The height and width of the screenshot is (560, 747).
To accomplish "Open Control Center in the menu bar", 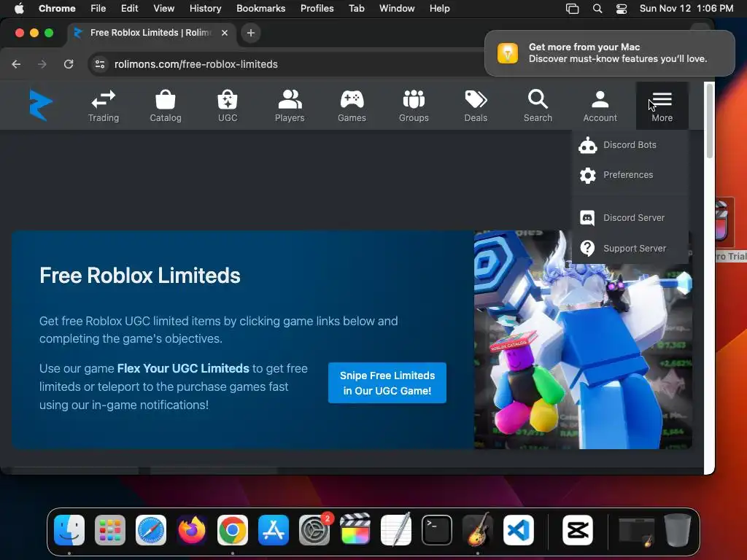I will coord(622,8).
